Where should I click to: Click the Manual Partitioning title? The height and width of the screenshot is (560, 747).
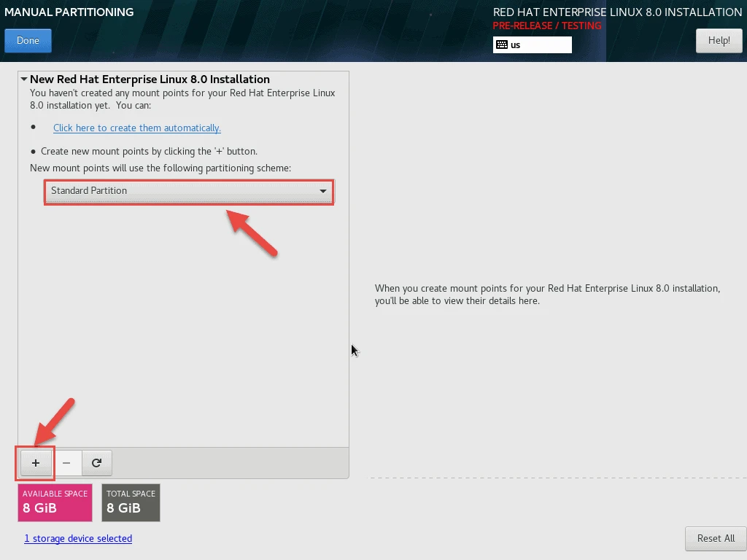69,12
